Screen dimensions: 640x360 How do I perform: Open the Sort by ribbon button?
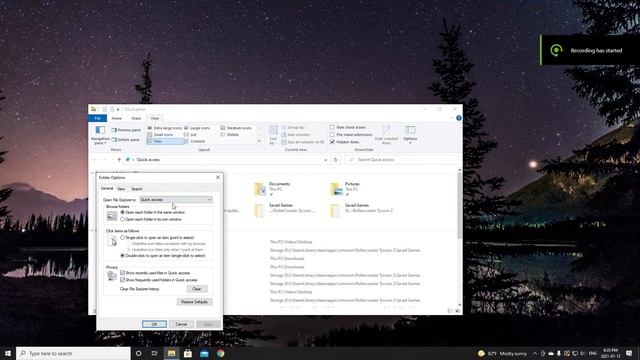273,135
